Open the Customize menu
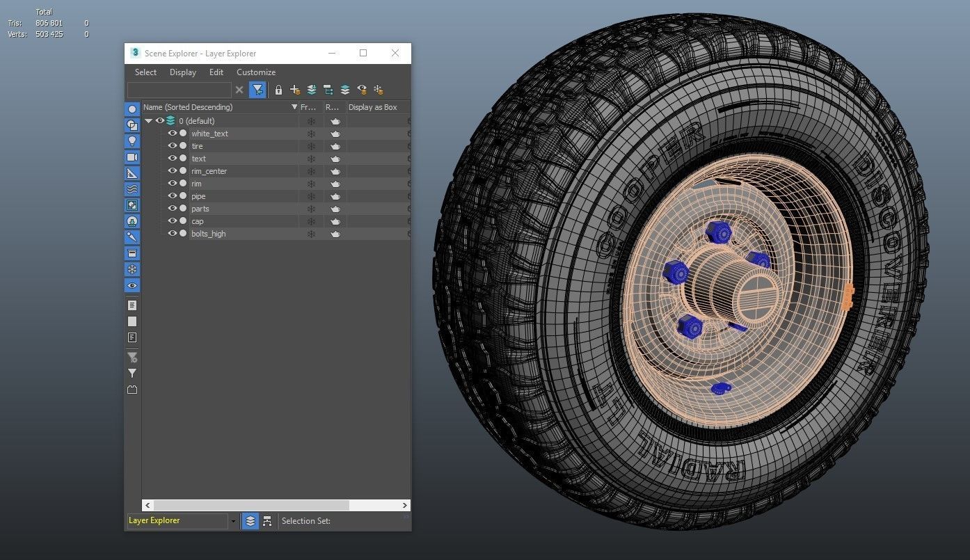This screenshot has height=560, width=970. tap(256, 72)
